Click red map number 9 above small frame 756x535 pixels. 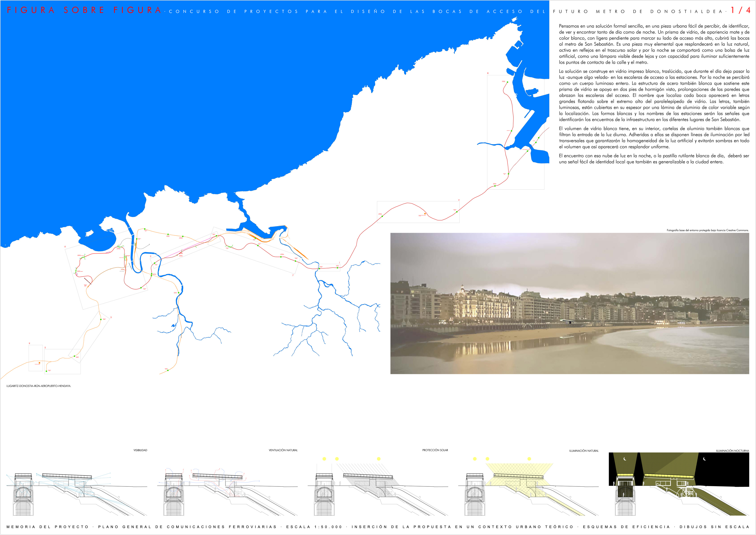(x=29, y=343)
